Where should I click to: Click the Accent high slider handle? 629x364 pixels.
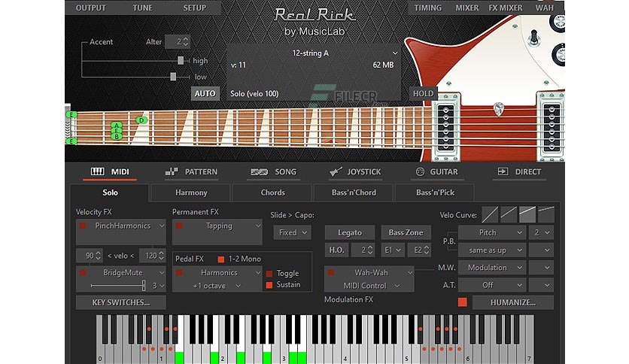(181, 60)
